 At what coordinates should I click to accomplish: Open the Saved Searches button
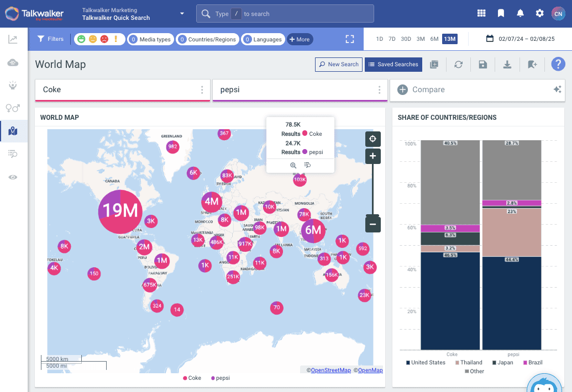point(393,65)
